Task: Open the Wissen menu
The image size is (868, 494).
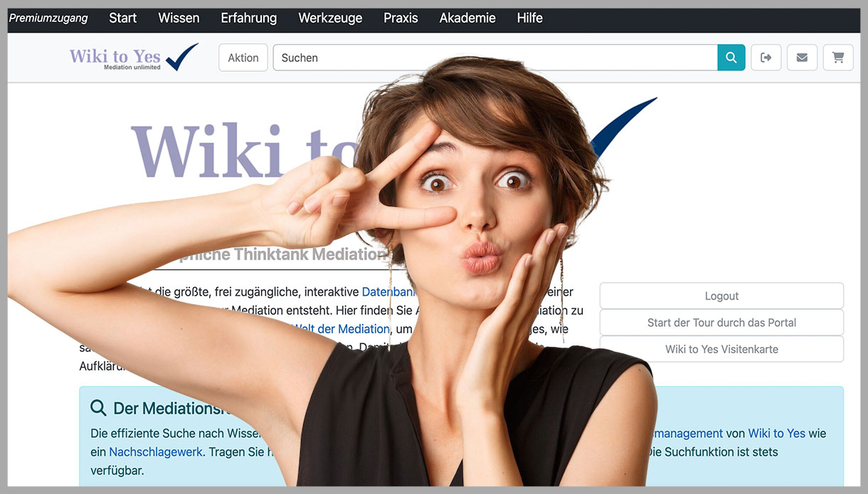Action: point(179,18)
